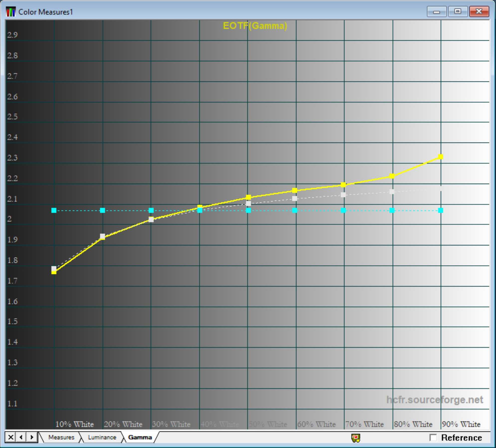Click the Reference label text

point(461,438)
